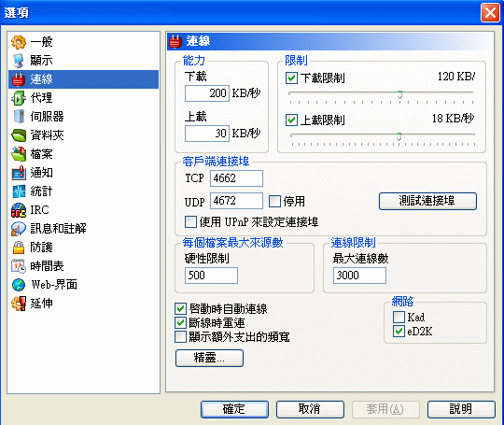Click the TCP port field 4662

[236, 178]
